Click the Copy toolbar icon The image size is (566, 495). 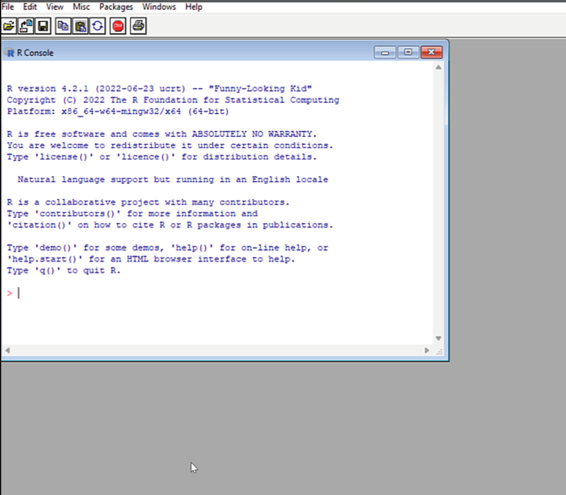pos(63,26)
